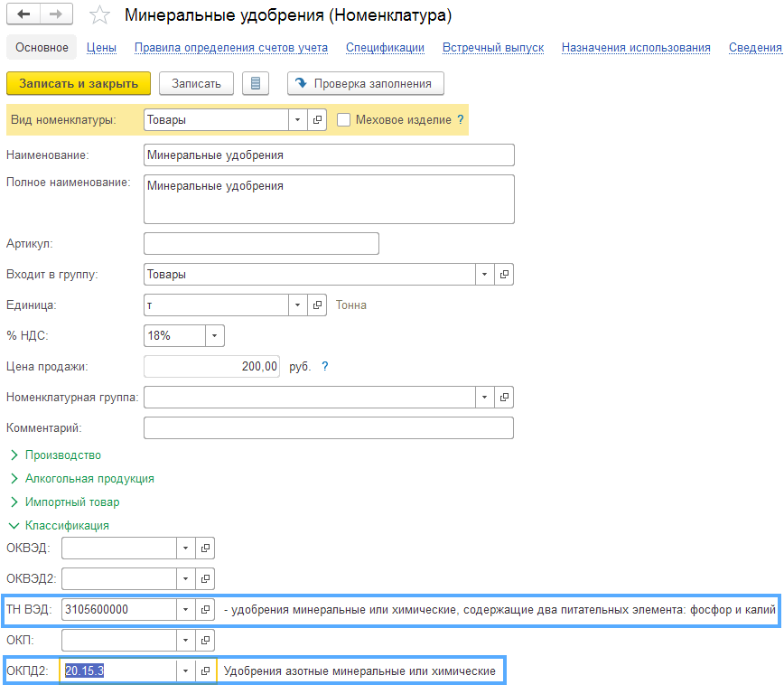784x694 pixels.
Task: Click the back navigation arrow
Action: coord(24,15)
